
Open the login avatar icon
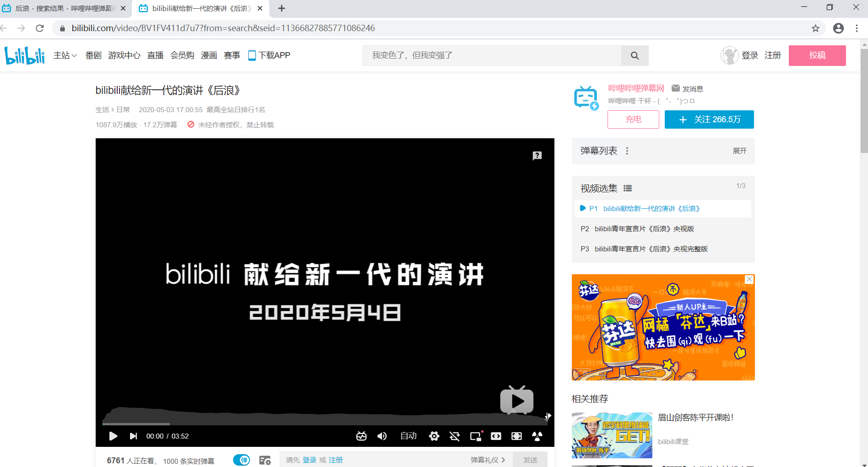point(729,55)
